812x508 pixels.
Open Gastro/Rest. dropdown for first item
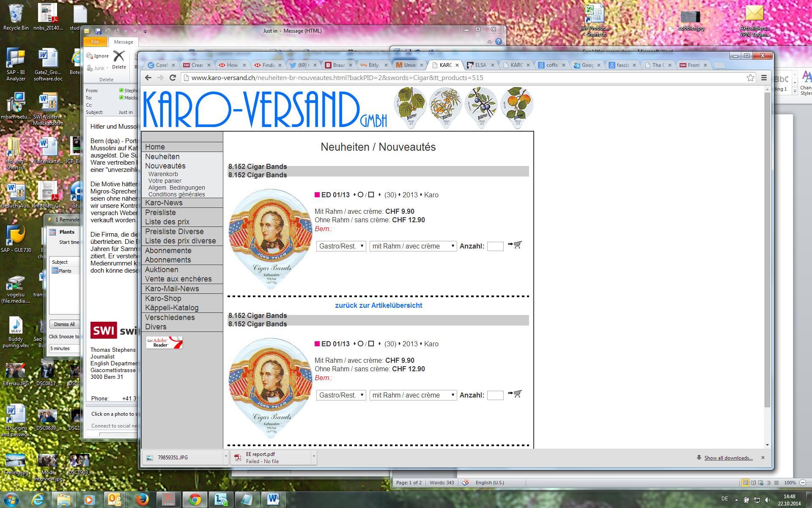coord(341,246)
